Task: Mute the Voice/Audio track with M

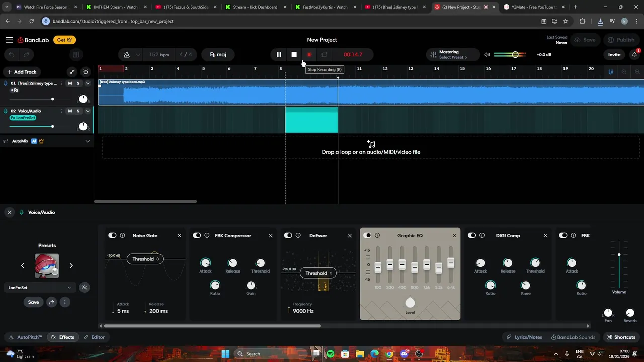Action: [70, 111]
